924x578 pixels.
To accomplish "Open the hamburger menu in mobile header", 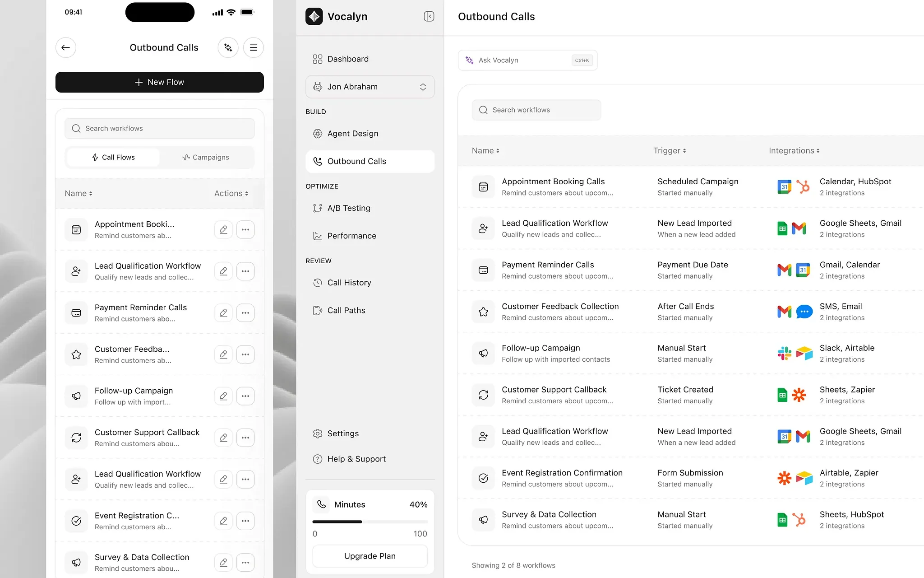I will pos(254,47).
